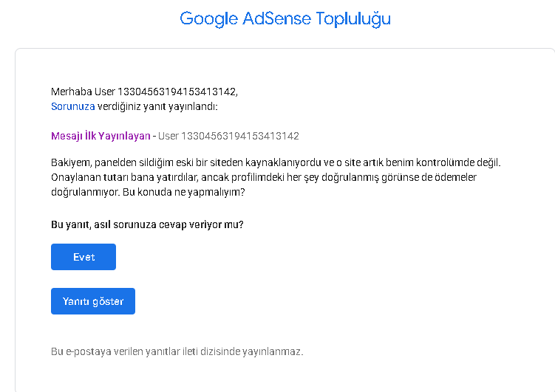Viewport: 555px width, 392px height.
Task: Click the footer note about e-postaya verilen yanıtlar
Action: point(177,351)
